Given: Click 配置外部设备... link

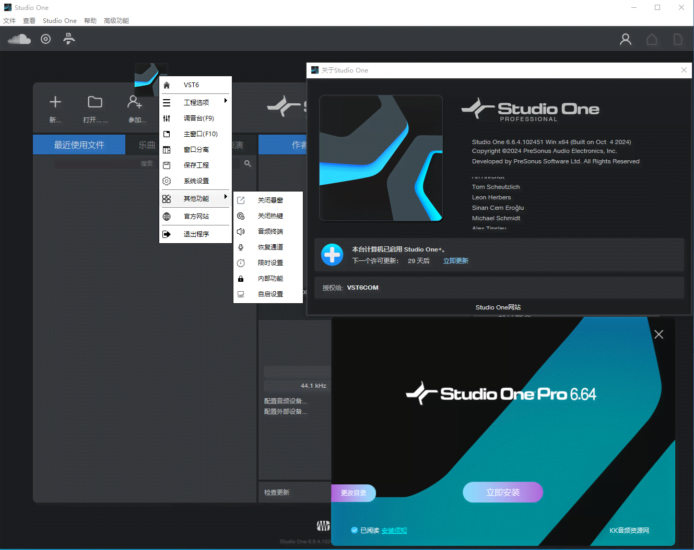Looking at the screenshot, I should tap(285, 412).
